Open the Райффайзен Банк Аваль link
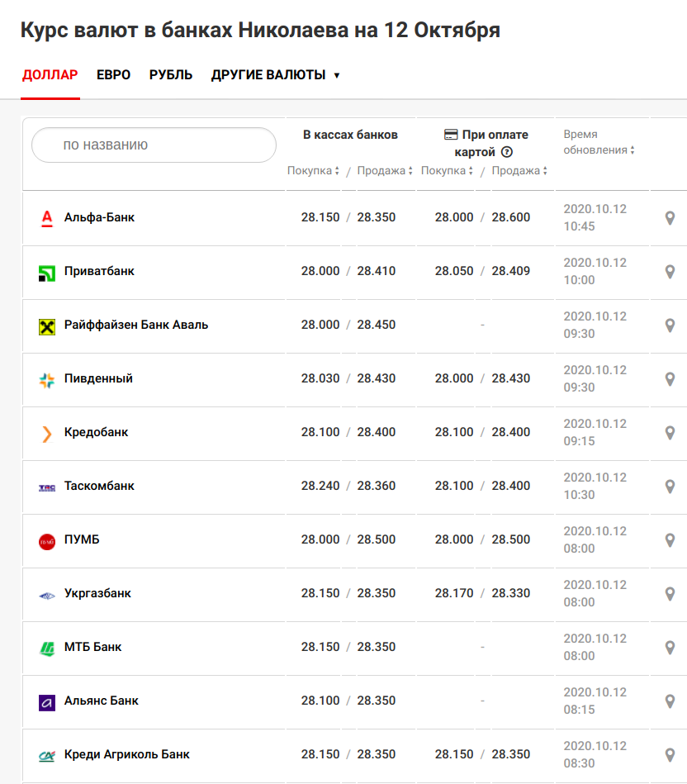The image size is (687, 784). click(x=136, y=325)
